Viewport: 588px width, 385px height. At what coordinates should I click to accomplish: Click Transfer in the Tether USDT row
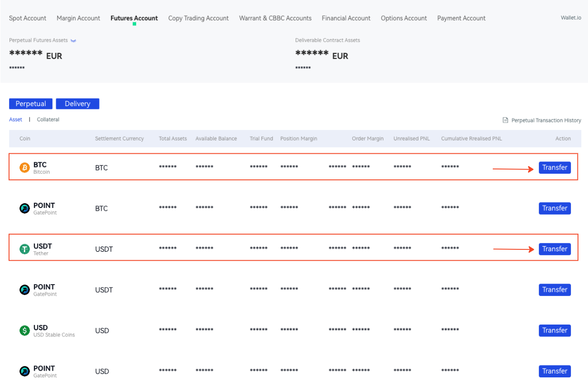tap(555, 249)
